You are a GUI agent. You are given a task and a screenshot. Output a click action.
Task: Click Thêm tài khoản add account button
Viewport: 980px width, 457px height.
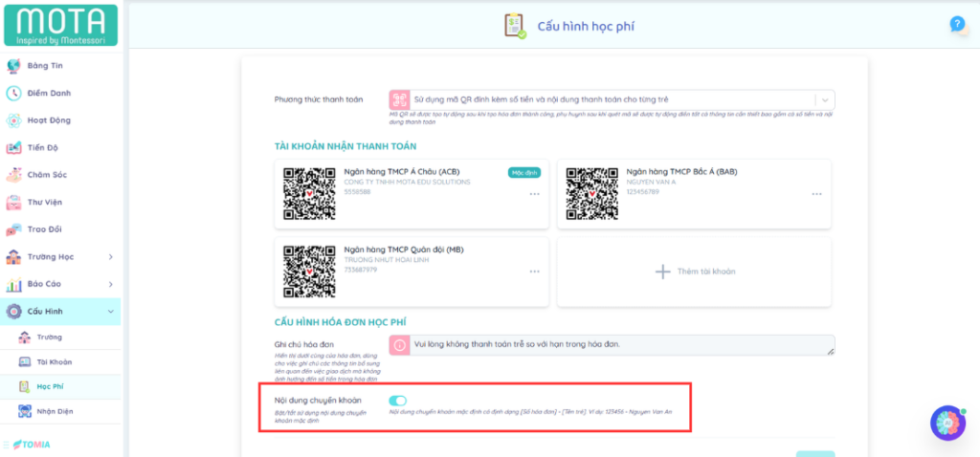[694, 272]
